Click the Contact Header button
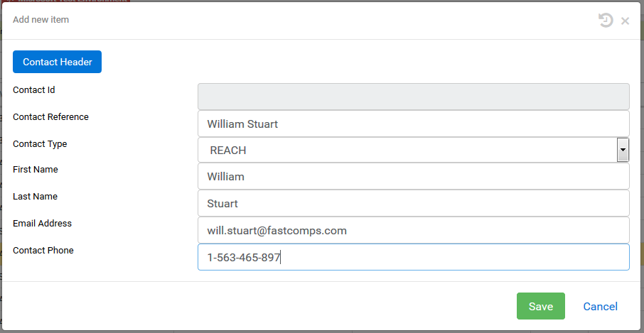The width and height of the screenshot is (644, 333). tap(57, 62)
